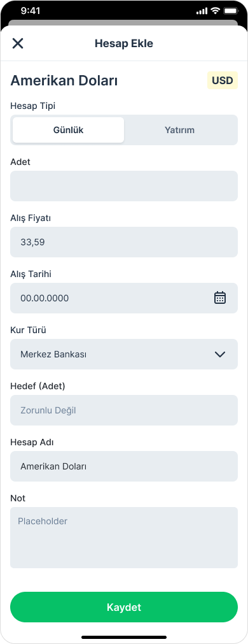This screenshot has height=644, width=248.
Task: Close the Hesap Ekle sheet with X
Action: coord(18,43)
